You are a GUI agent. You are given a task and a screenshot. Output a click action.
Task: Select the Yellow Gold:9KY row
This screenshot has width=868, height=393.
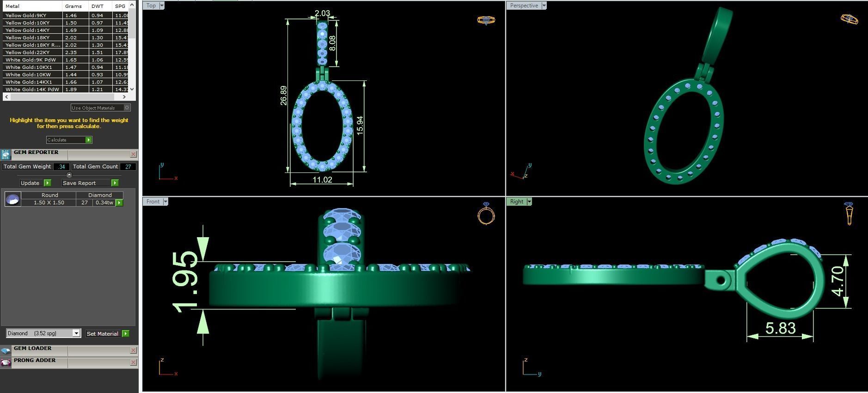pyautogui.click(x=66, y=15)
